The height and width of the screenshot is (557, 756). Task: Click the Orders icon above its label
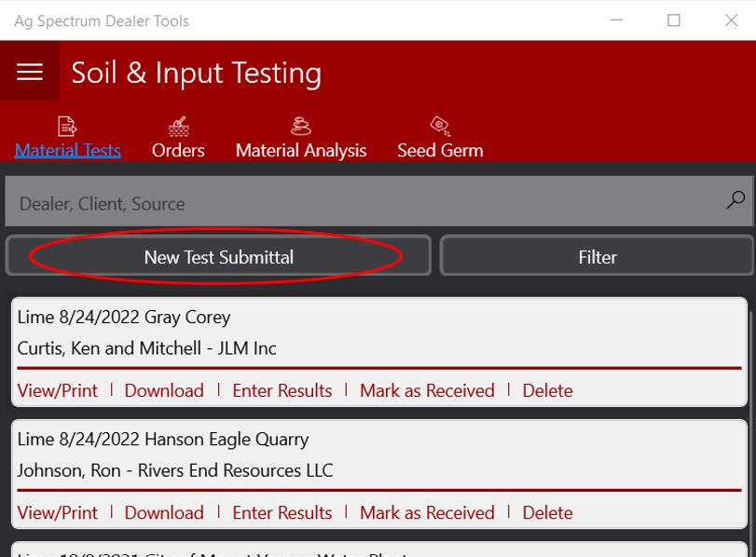(x=178, y=125)
